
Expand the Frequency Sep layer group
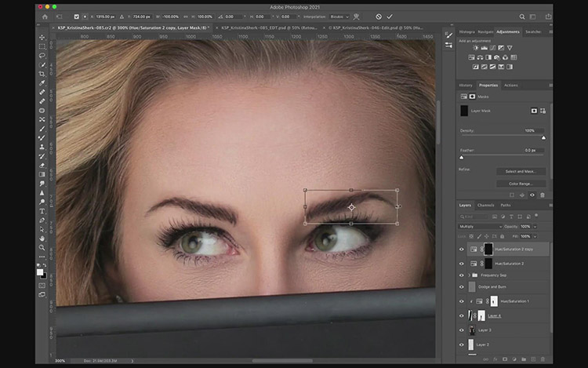click(470, 275)
